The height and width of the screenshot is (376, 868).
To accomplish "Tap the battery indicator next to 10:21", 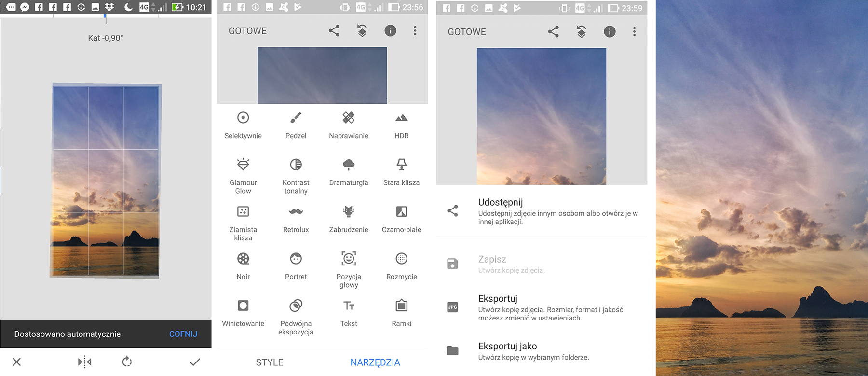I will (x=177, y=7).
